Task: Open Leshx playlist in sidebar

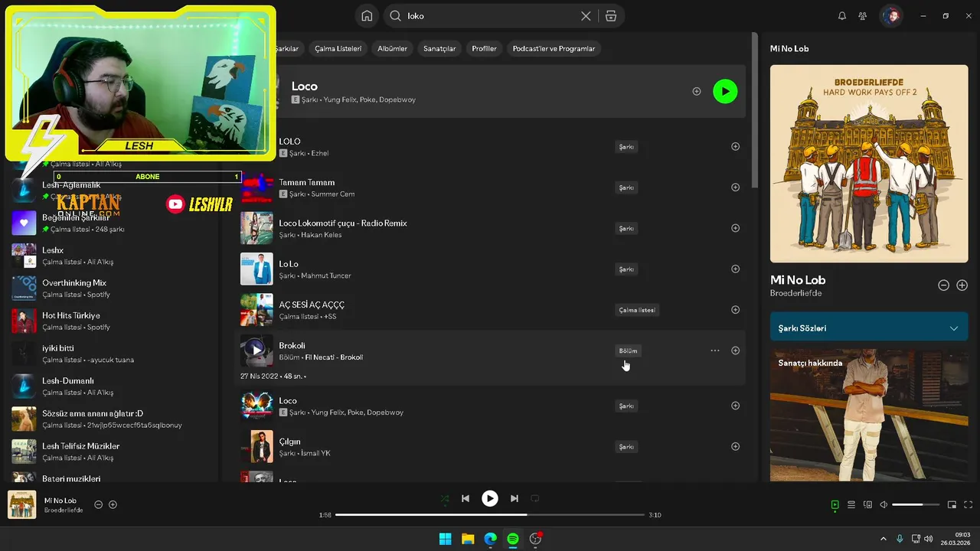Action: (x=111, y=256)
